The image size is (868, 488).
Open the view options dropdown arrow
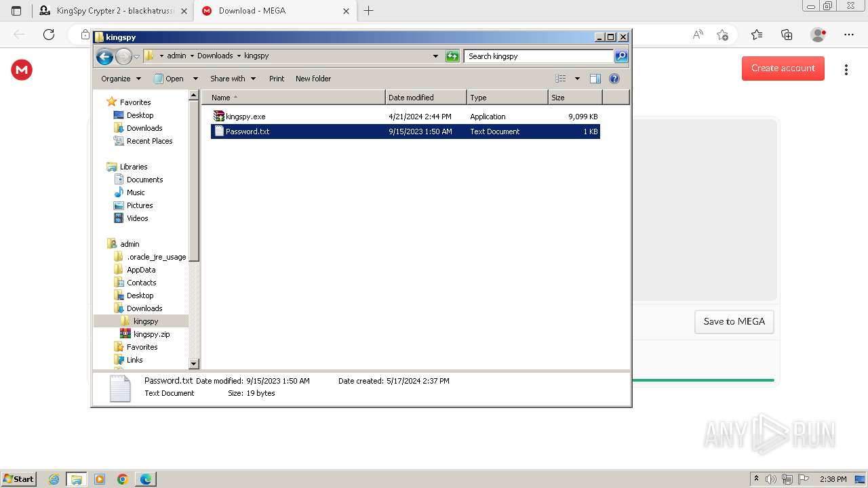(577, 79)
